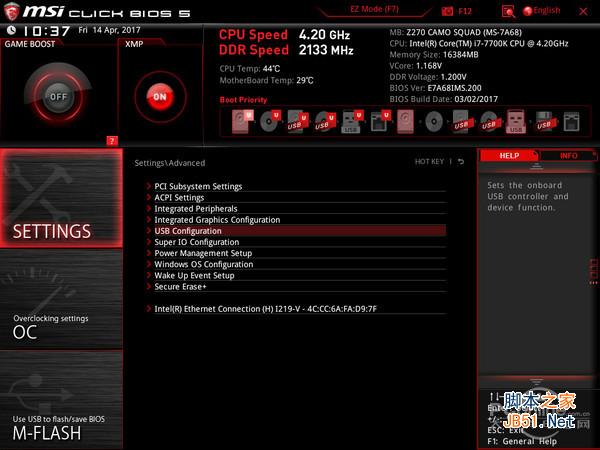Viewport: 600px width, 450px height.
Task: Click the BIOS Ver E7A68IMS.200 line
Action: [435, 88]
